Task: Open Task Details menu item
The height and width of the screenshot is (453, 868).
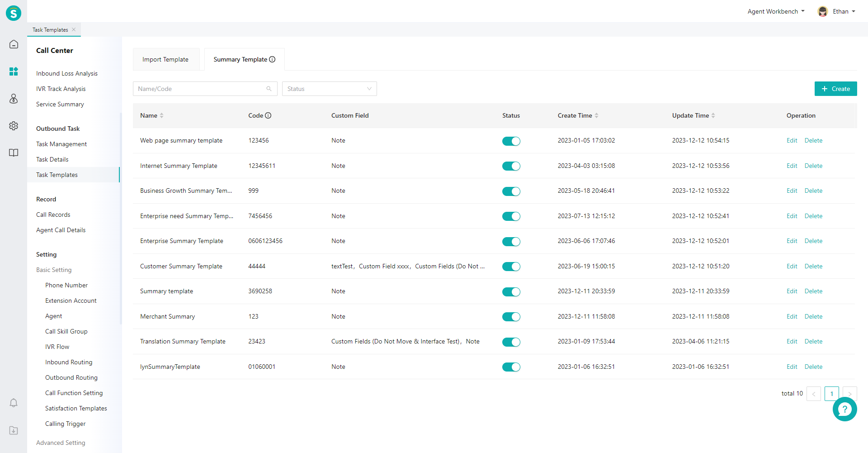Action: (52, 159)
